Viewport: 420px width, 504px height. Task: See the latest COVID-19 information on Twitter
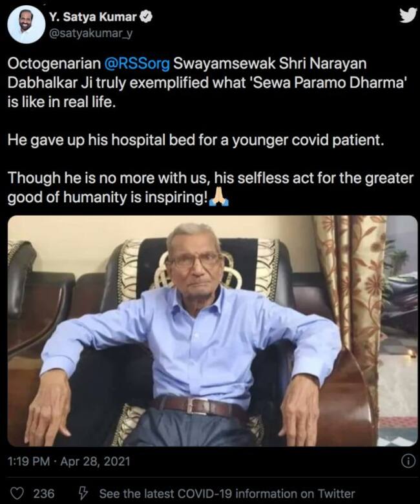[x=227, y=494]
